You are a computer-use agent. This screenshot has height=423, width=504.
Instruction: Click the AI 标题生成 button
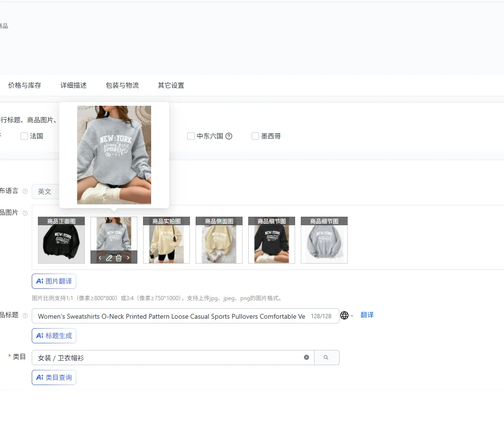(x=54, y=336)
